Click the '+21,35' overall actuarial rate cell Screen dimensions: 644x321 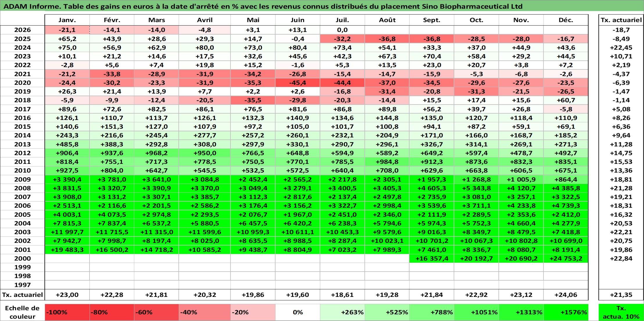point(621,295)
